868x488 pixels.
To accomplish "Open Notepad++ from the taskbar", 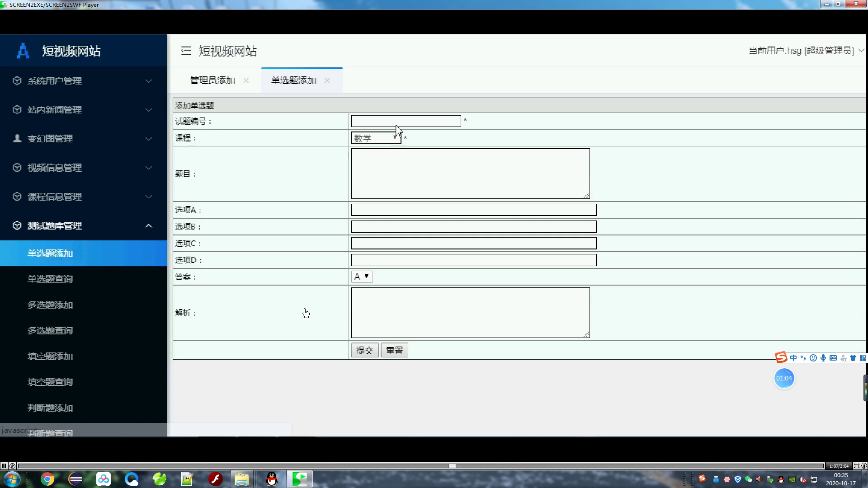I will click(x=187, y=479).
